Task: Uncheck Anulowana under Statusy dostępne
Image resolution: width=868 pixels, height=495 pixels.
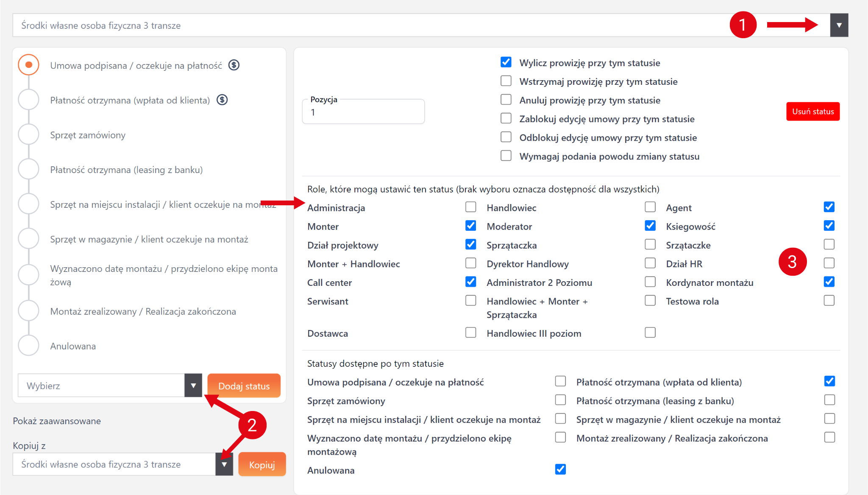Action: 560,470
